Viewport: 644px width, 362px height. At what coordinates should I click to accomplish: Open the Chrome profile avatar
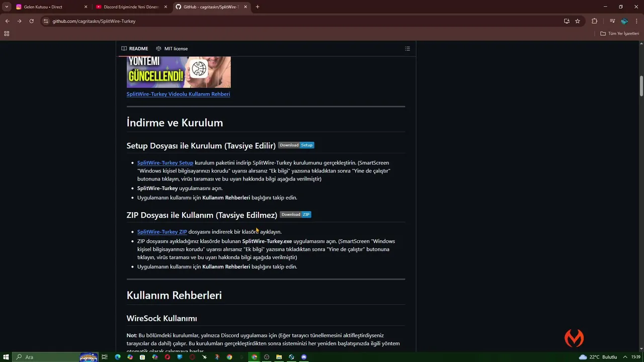[624, 21]
